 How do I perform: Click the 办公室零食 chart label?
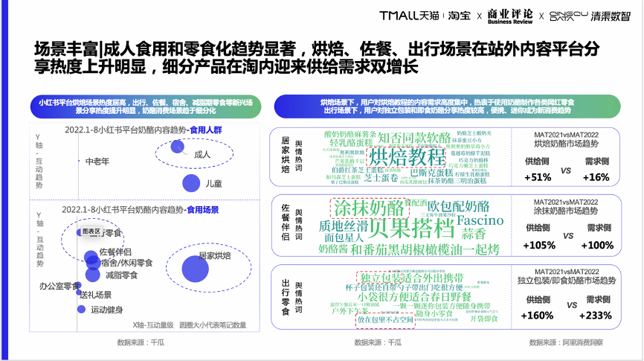[x=59, y=286]
